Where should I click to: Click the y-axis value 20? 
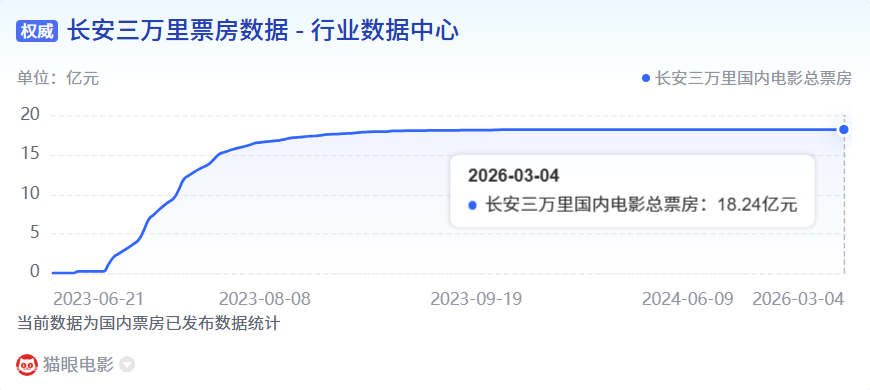click(x=30, y=114)
